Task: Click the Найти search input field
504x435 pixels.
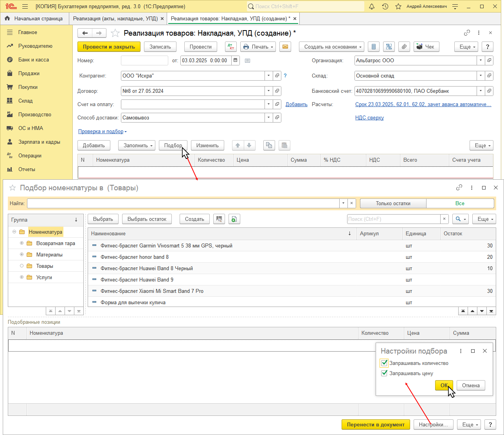Action: [x=183, y=203]
